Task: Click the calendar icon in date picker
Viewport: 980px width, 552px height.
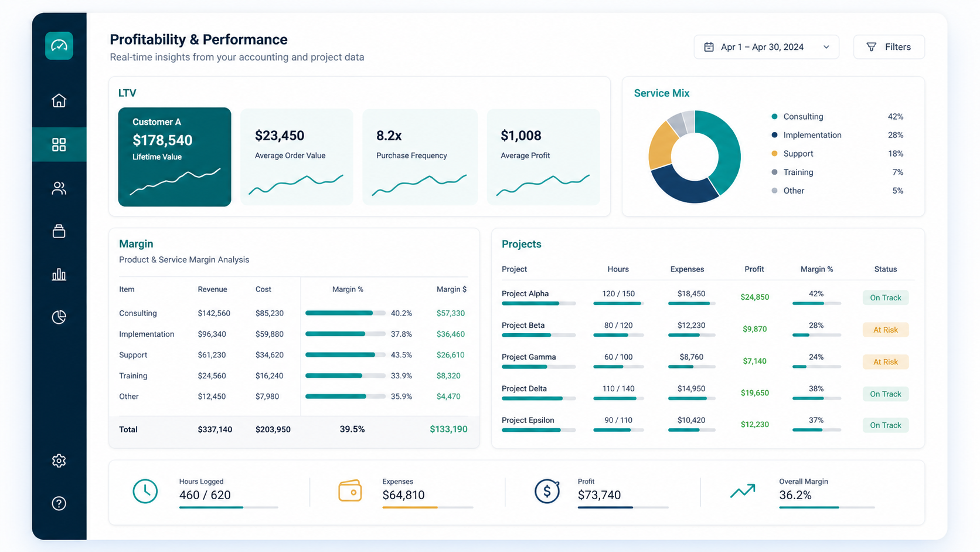Action: tap(709, 47)
